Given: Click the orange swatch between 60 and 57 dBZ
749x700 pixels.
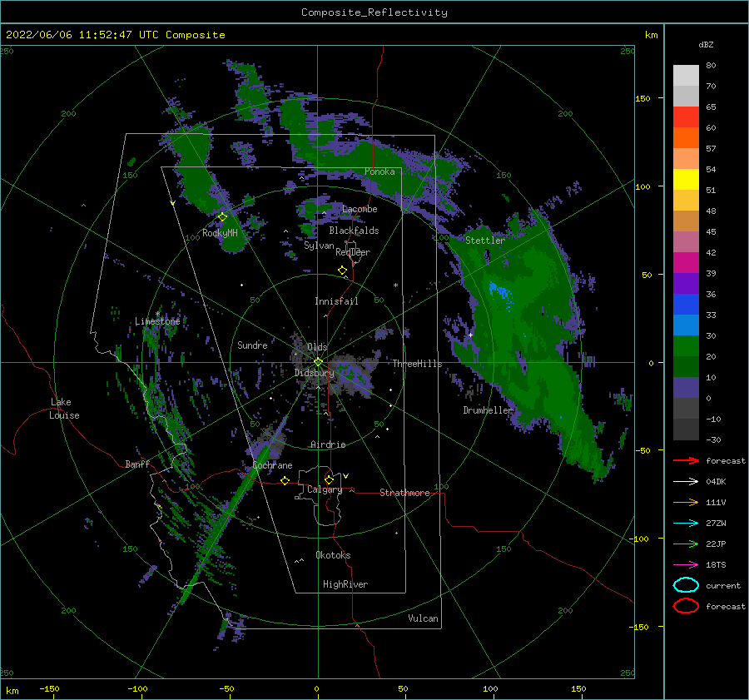Looking at the screenshot, I should click(x=686, y=138).
